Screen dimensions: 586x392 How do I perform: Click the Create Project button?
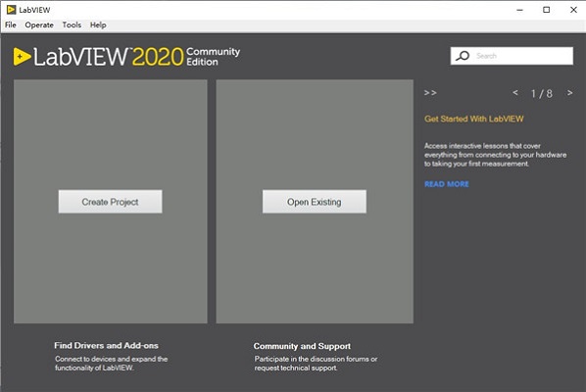pos(111,202)
